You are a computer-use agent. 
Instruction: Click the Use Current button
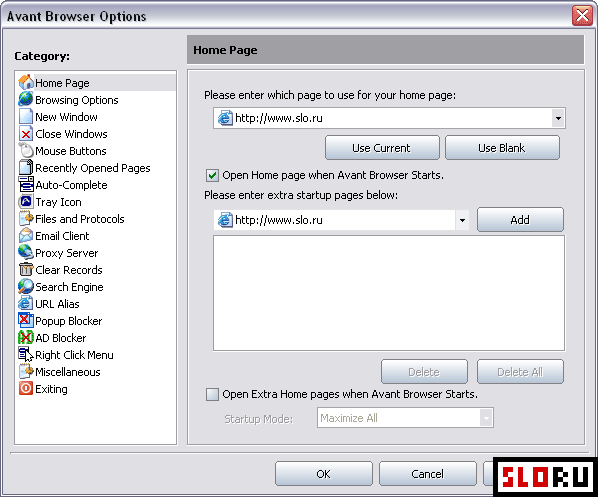(382, 148)
